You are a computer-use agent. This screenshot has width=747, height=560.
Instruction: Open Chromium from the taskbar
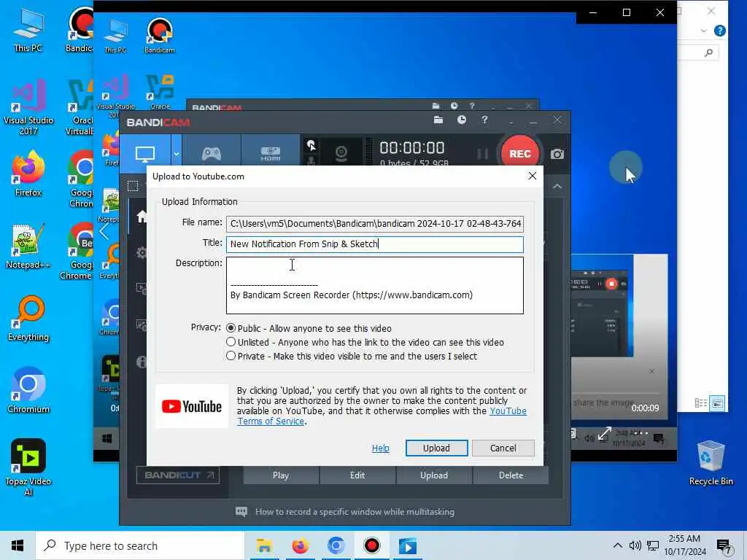[336, 545]
